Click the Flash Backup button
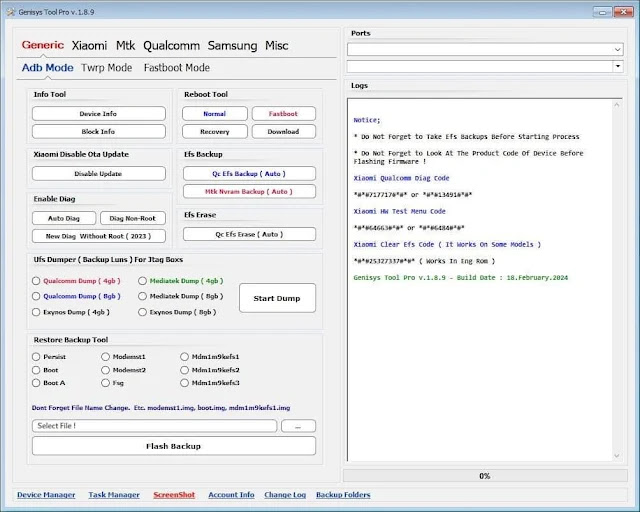The image size is (640, 512). click(x=174, y=446)
